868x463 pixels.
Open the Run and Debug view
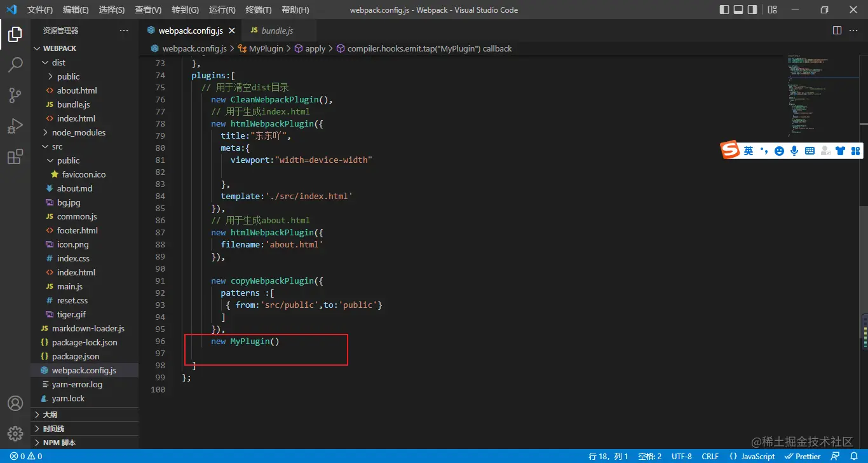pos(15,126)
